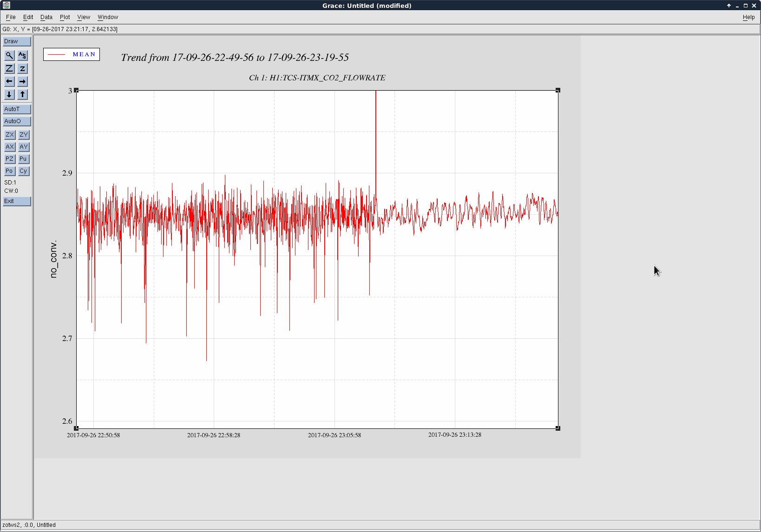The height and width of the screenshot is (532, 761).
Task: Click the Pu push button
Action: [x=24, y=159]
